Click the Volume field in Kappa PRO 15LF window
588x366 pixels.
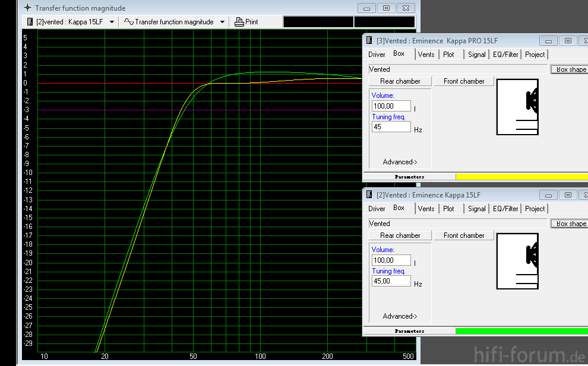point(391,106)
